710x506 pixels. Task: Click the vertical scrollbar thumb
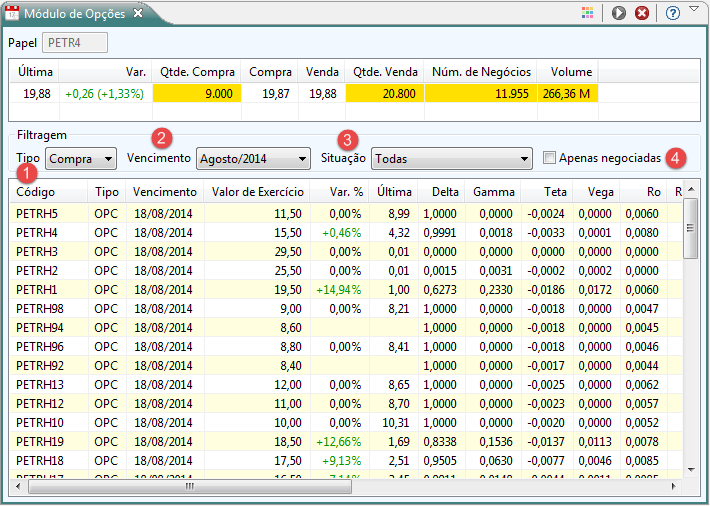691,228
